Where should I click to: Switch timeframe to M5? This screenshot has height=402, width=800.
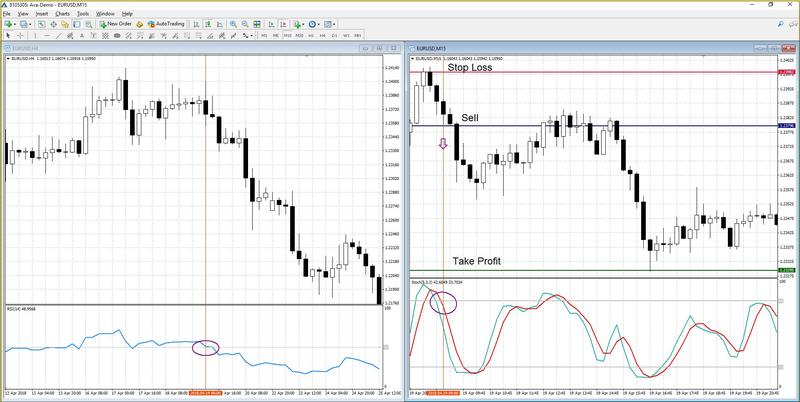coord(276,36)
